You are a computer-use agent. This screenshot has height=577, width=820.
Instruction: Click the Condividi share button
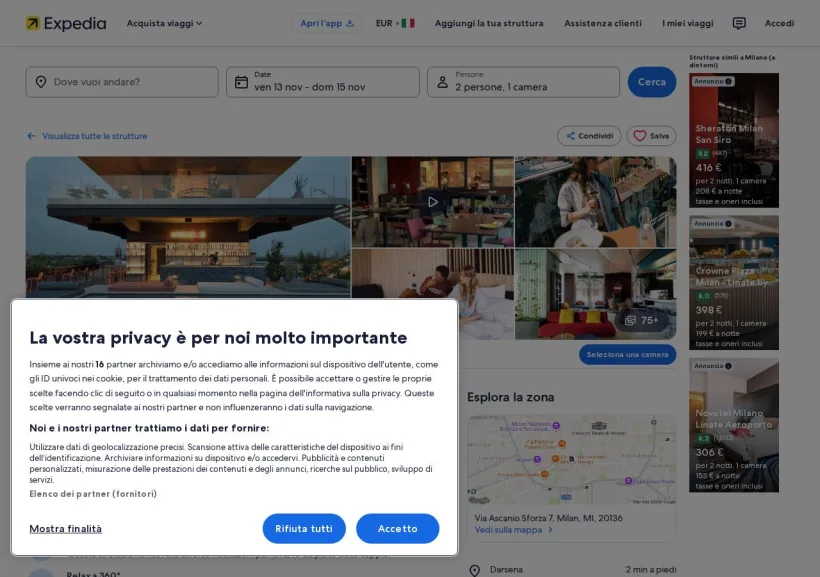pyautogui.click(x=589, y=136)
